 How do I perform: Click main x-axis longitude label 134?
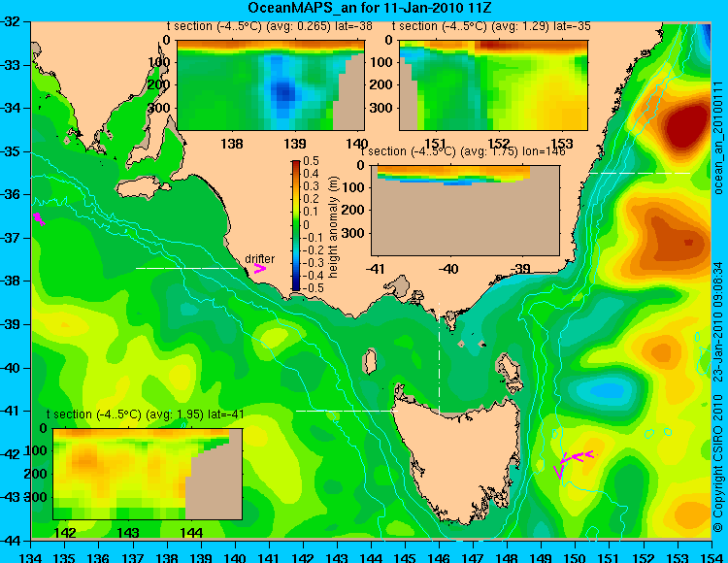31,557
